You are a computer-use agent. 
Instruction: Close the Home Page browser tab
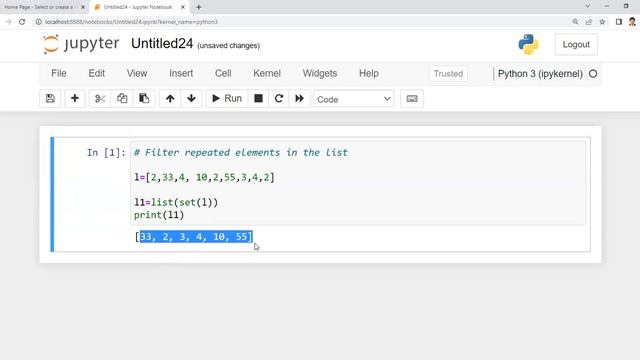coord(83,7)
